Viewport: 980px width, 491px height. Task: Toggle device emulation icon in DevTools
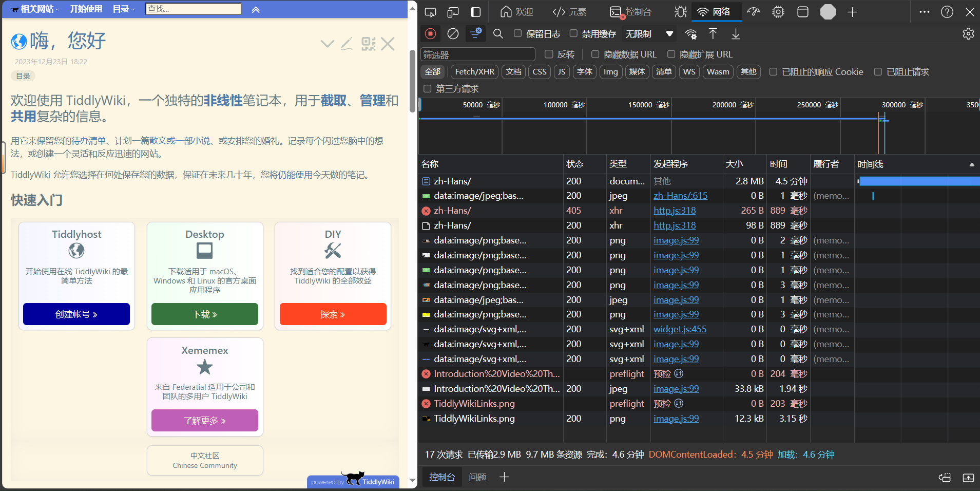click(x=453, y=12)
